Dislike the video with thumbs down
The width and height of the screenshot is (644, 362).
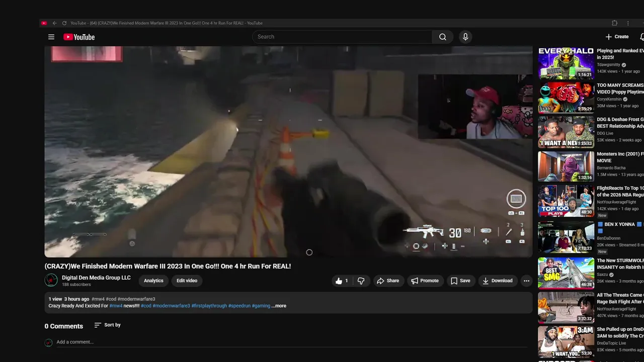[x=361, y=281]
